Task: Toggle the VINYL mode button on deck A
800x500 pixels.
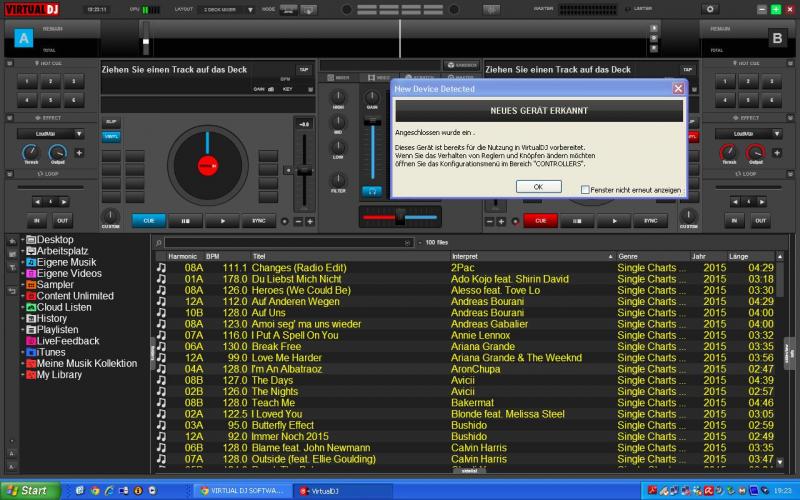Action: pos(111,135)
